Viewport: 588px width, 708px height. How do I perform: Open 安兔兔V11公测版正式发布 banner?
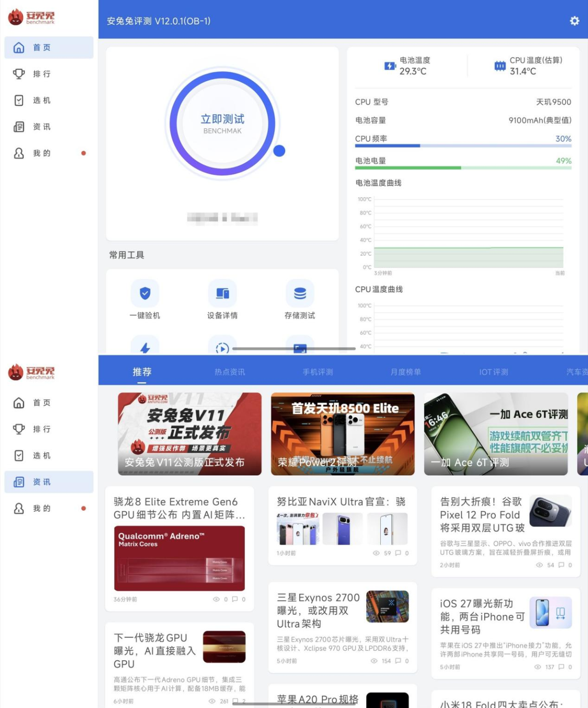190,434
